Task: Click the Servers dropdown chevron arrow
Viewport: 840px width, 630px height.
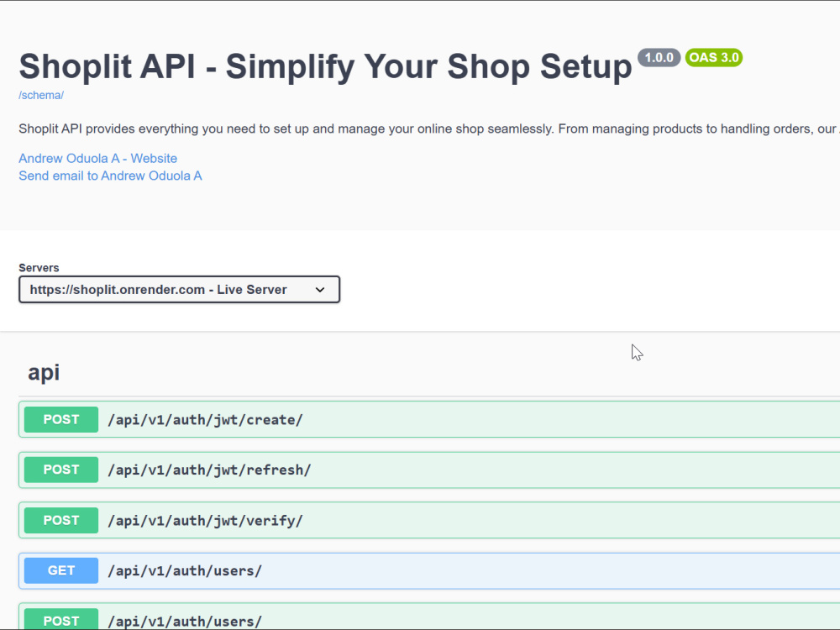Action: [320, 290]
